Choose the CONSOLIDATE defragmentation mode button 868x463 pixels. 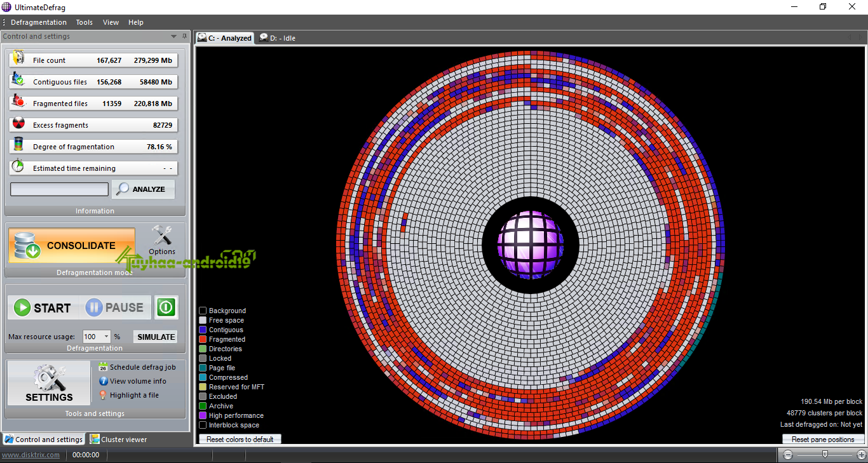click(x=72, y=246)
